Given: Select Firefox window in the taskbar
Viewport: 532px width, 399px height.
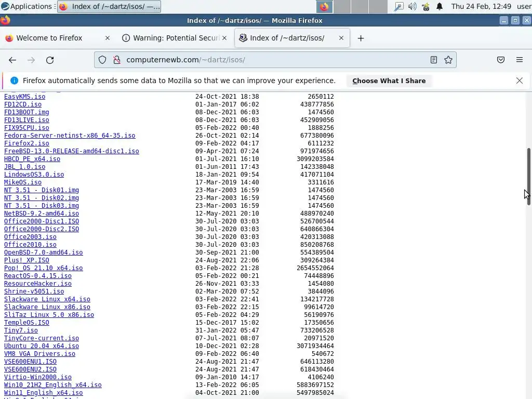Looking at the screenshot, I should pos(109,7).
